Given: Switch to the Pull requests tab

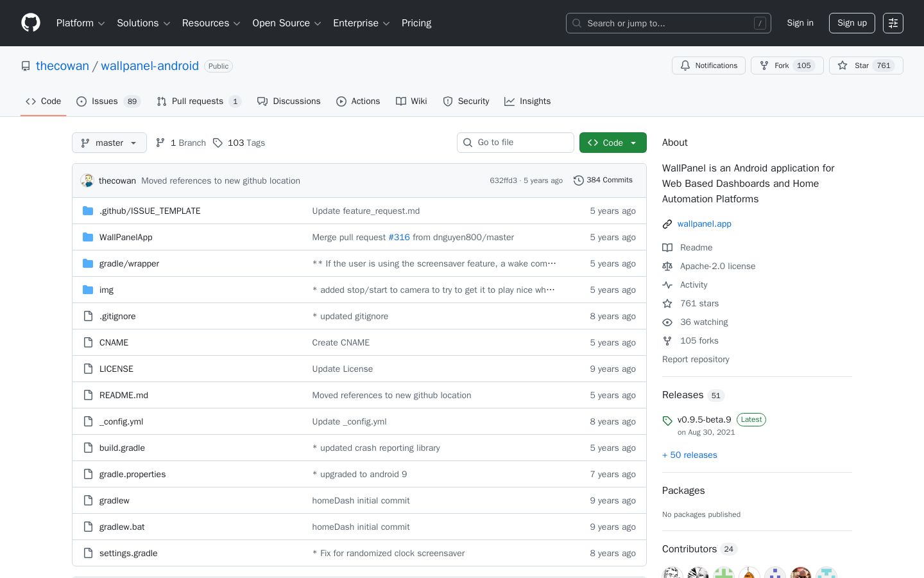Looking at the screenshot, I should [x=199, y=101].
